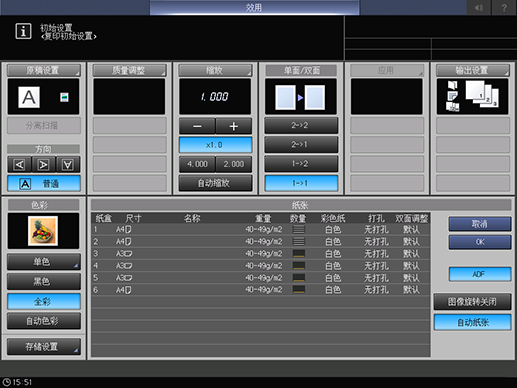Select tray 2 A4 paper row

[260, 241]
